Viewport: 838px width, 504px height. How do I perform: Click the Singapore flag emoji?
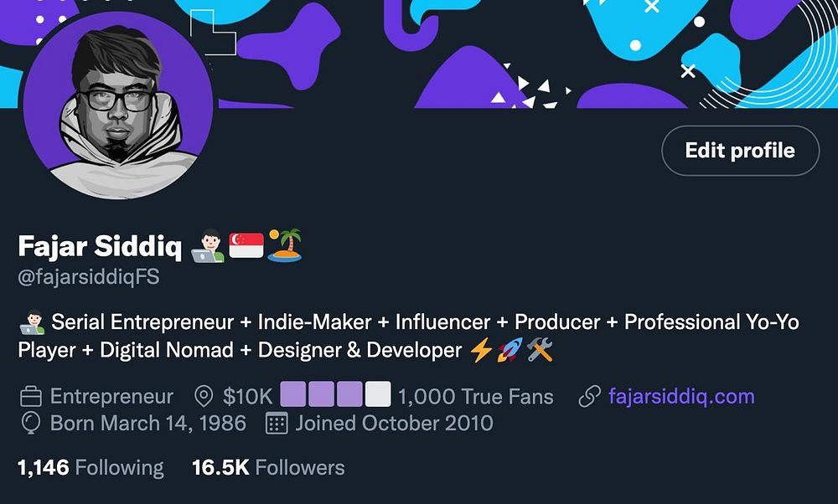click(246, 246)
